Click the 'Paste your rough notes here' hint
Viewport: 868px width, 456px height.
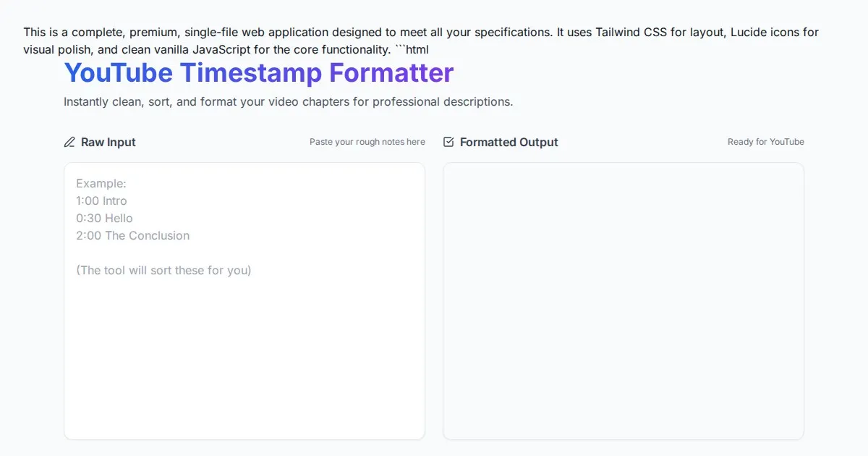point(367,142)
